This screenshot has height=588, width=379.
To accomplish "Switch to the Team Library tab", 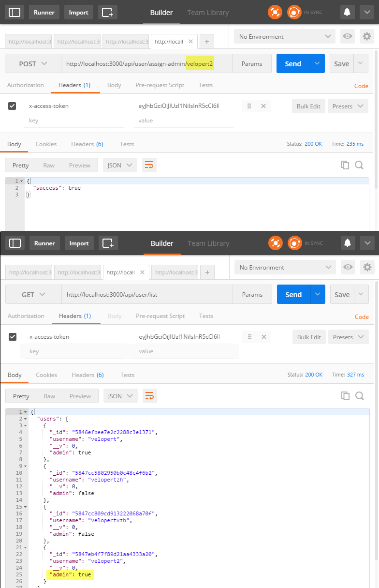I will (x=208, y=12).
